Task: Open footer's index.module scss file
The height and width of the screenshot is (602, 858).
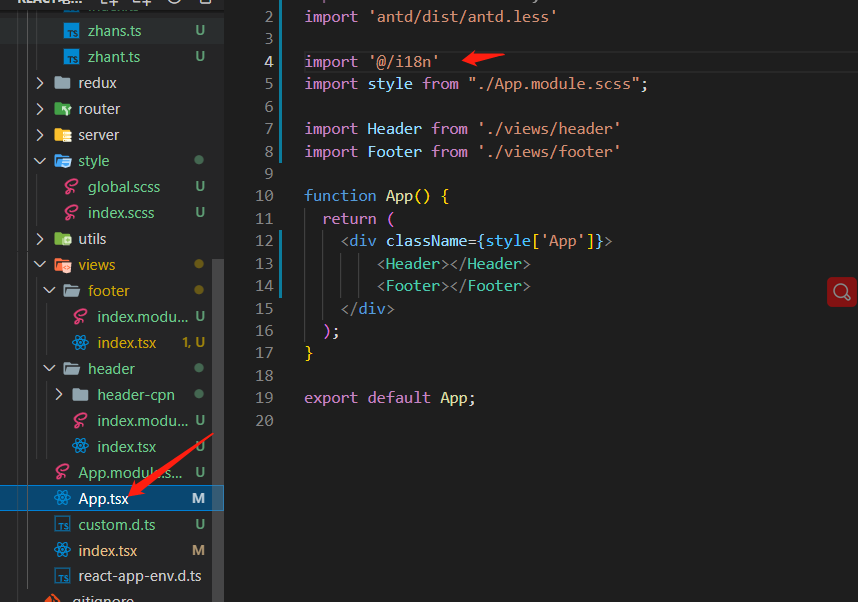Action: pyautogui.click(x=143, y=317)
